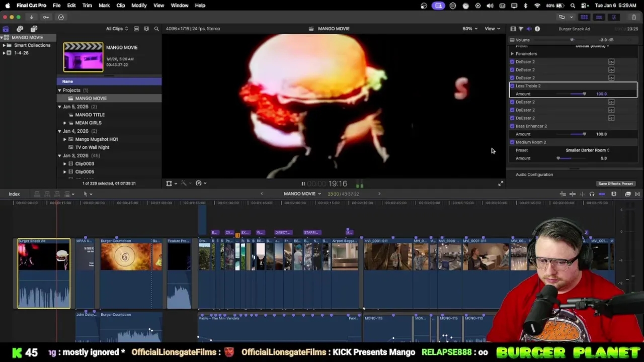Open the Import Media arrow button

pyautogui.click(x=31, y=17)
